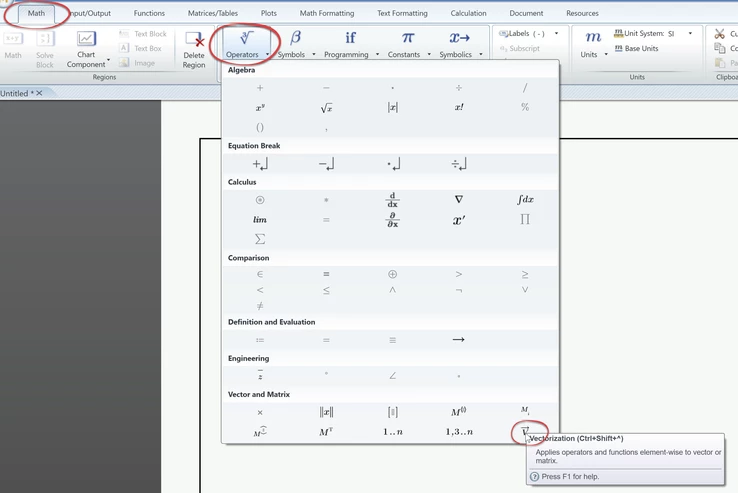Insert the norm ||x|| operator

[x=326, y=412]
